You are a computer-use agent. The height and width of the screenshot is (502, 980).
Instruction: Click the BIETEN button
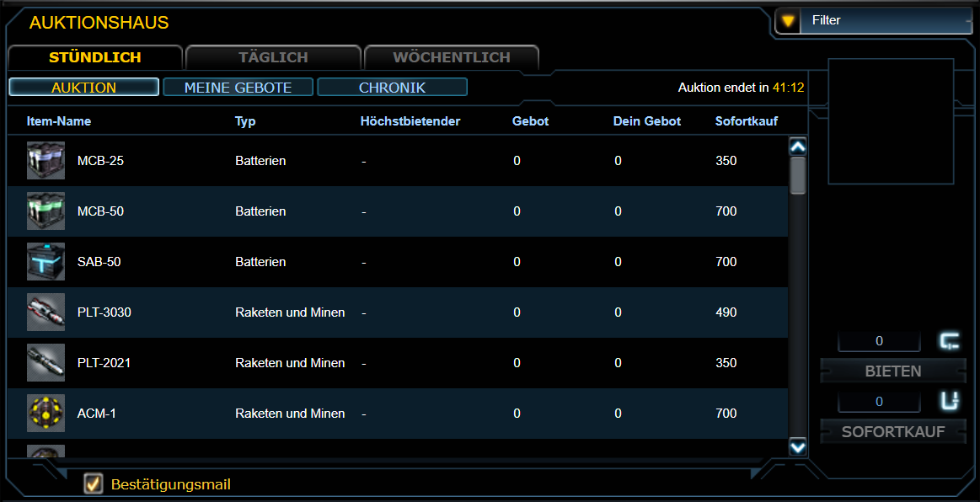click(893, 371)
